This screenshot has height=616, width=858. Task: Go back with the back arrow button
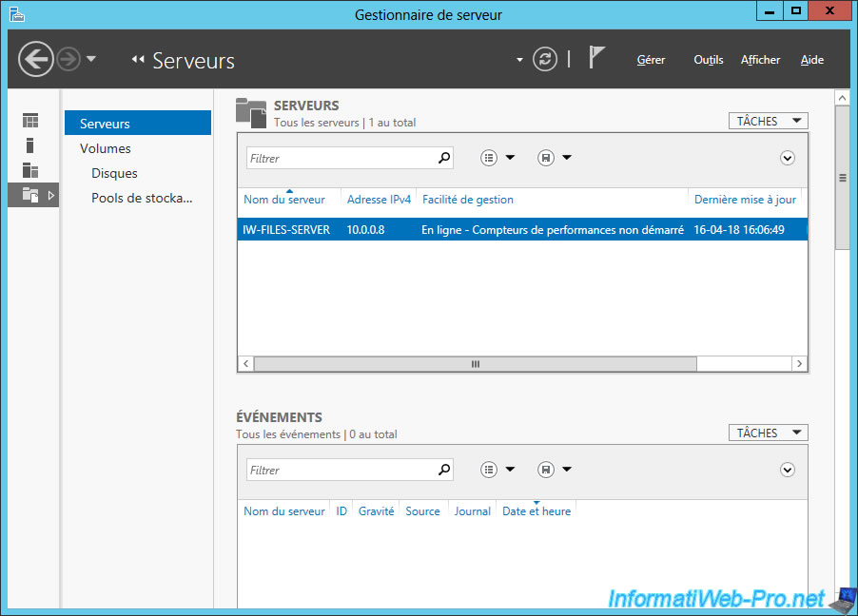click(35, 59)
